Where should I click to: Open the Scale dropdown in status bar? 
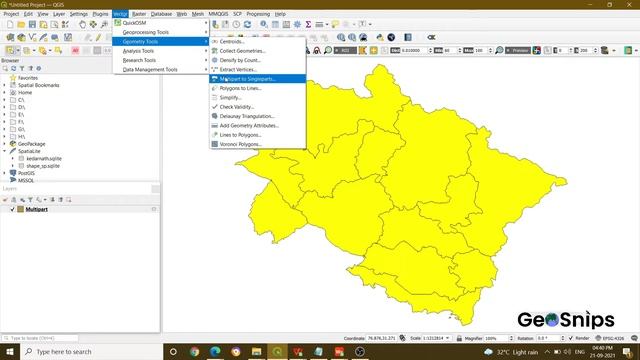point(447,338)
